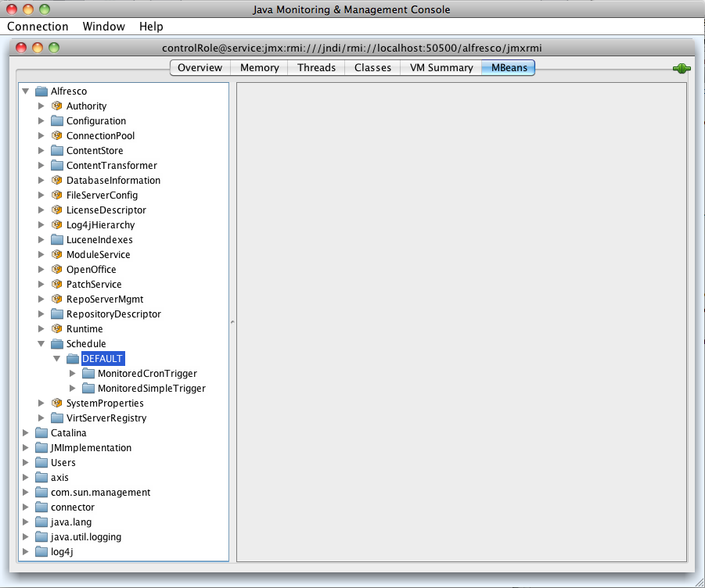Select the DEFAULT tree item

[103, 358]
